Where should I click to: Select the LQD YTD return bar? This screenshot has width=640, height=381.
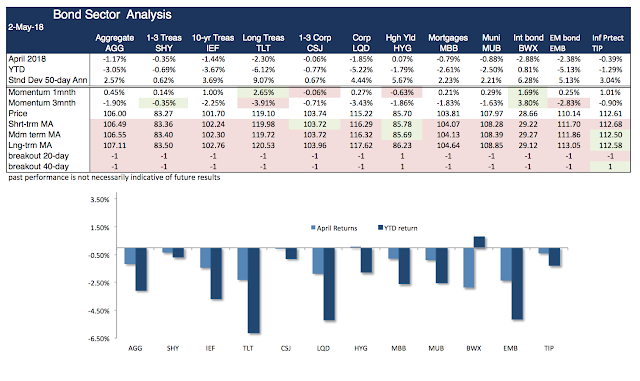pyautogui.click(x=329, y=284)
